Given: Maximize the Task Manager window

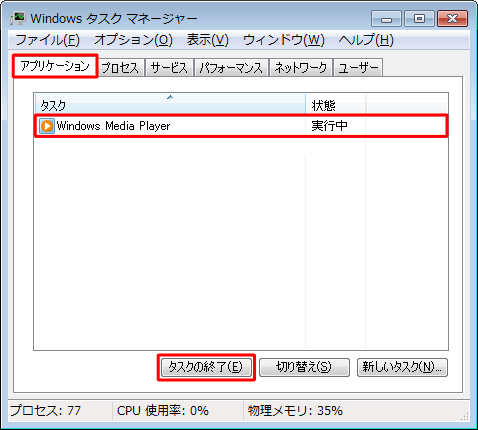Looking at the screenshot, I should pyautogui.click(x=419, y=18).
